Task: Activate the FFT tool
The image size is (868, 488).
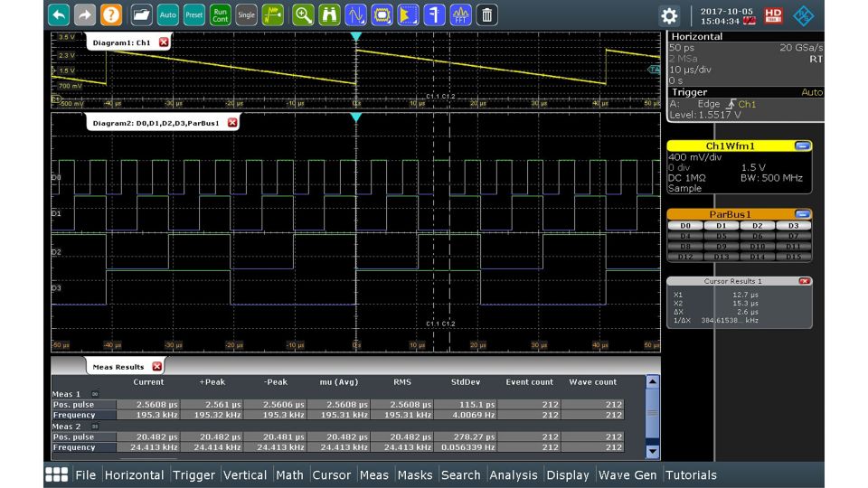Action: click(x=460, y=15)
